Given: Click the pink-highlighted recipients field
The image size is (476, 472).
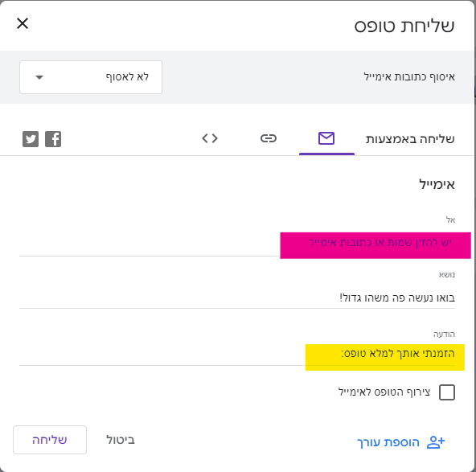Looking at the screenshot, I should coord(375,245).
